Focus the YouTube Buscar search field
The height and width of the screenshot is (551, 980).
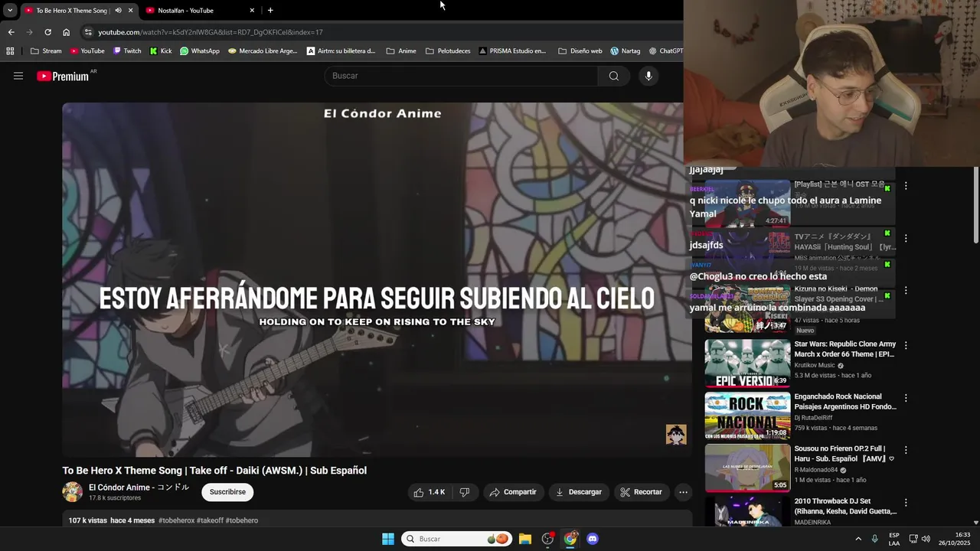pos(461,76)
